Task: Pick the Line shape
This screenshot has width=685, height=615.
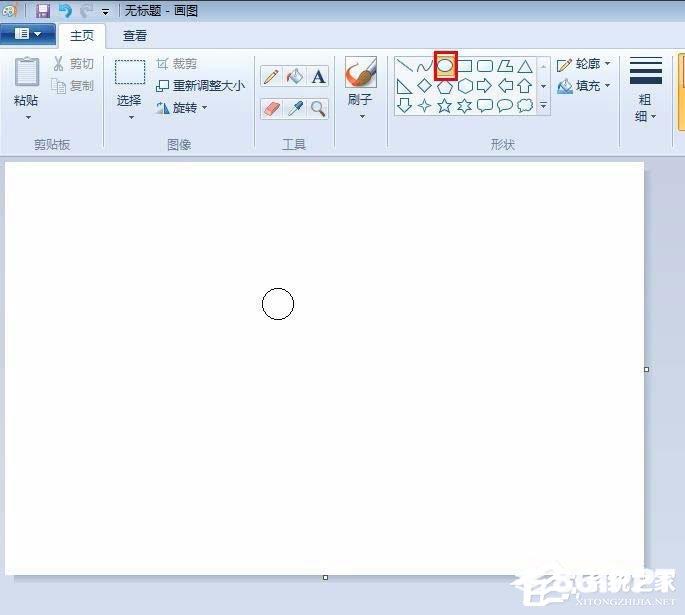Action: [405, 66]
